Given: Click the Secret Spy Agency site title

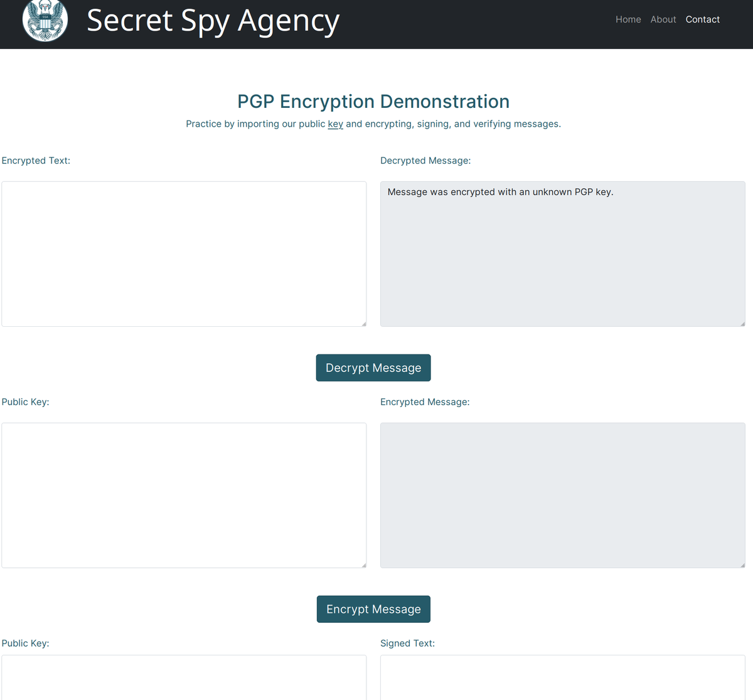Looking at the screenshot, I should pos(213,21).
